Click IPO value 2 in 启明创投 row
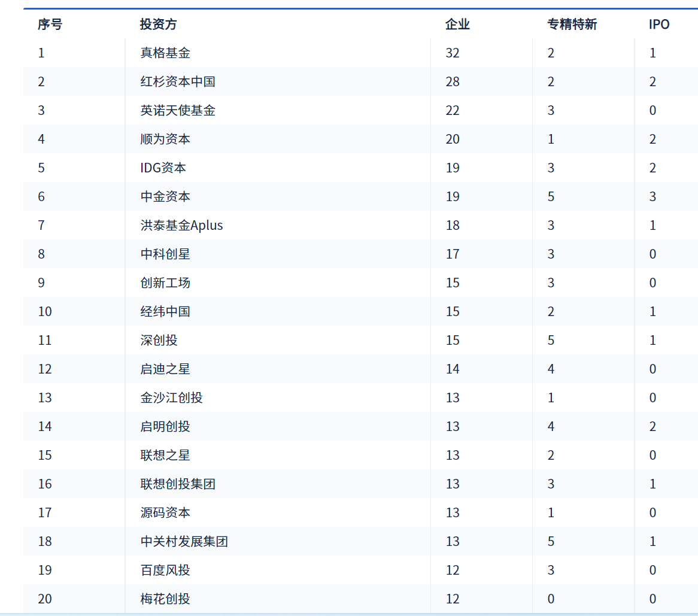This screenshot has width=698, height=616. pyautogui.click(x=653, y=426)
